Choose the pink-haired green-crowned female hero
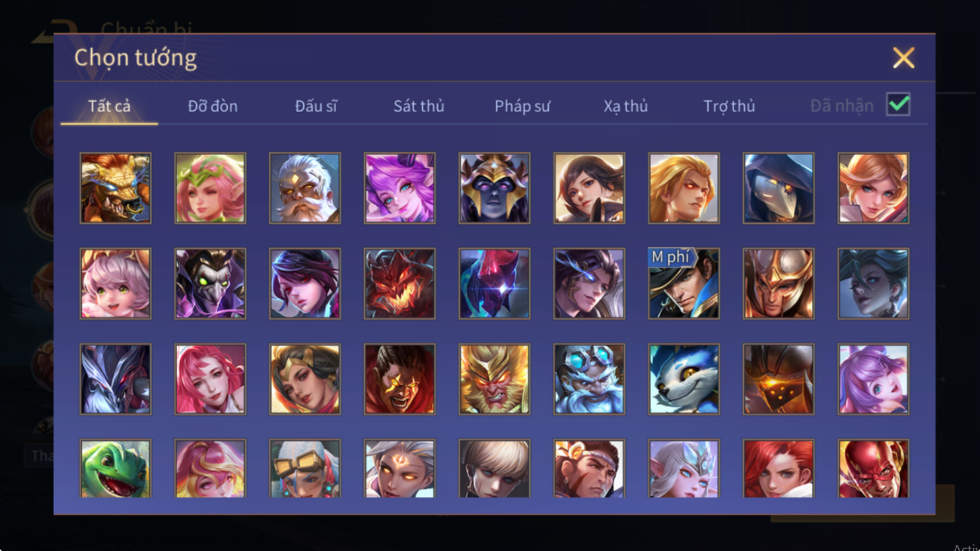980x551 pixels. pyautogui.click(x=210, y=188)
